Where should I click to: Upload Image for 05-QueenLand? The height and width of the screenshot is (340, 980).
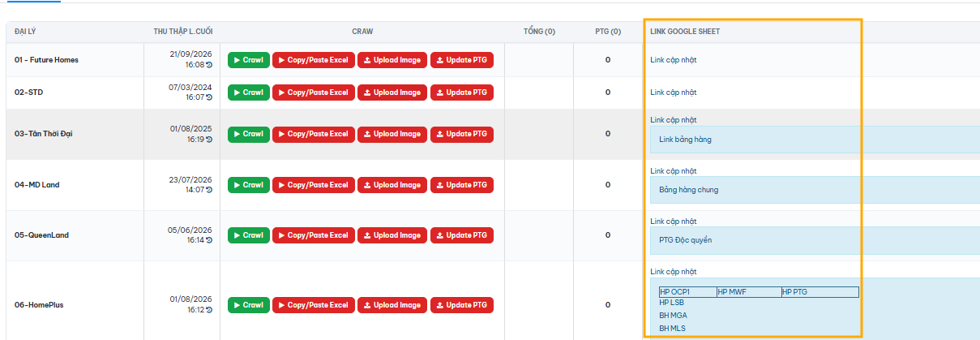point(392,235)
